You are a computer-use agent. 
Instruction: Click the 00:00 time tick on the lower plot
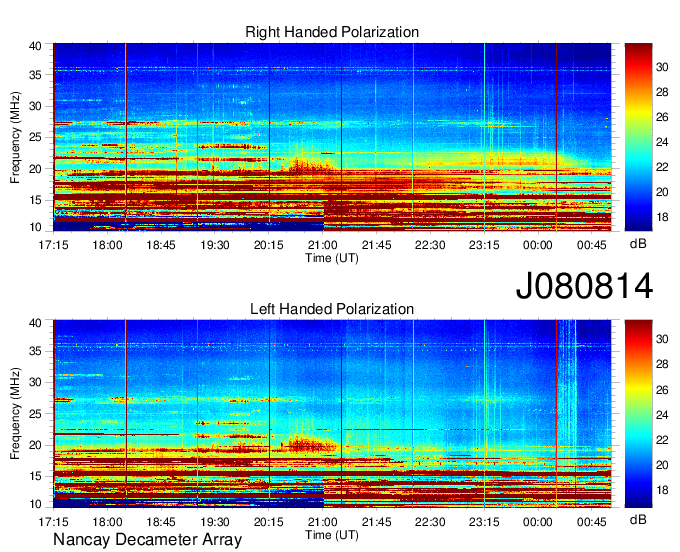(x=538, y=522)
